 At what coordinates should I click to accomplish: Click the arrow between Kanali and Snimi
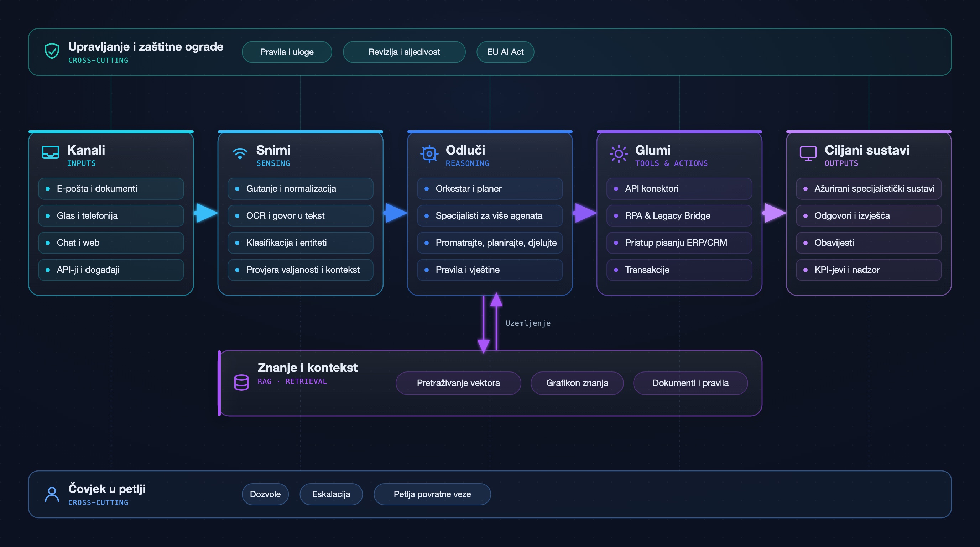[206, 213]
